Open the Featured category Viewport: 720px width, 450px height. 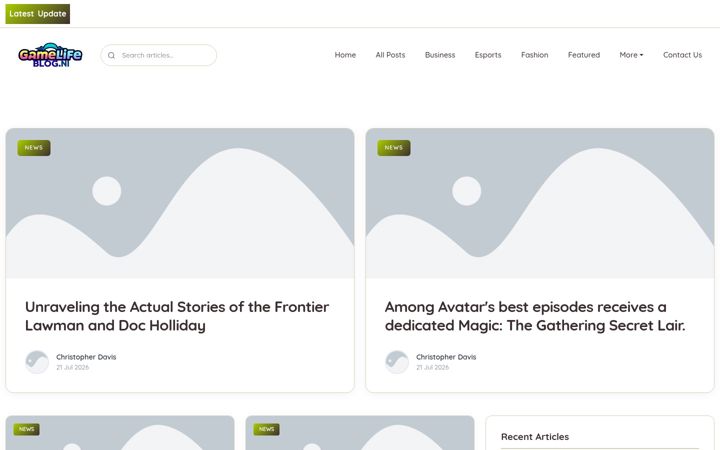tap(584, 55)
